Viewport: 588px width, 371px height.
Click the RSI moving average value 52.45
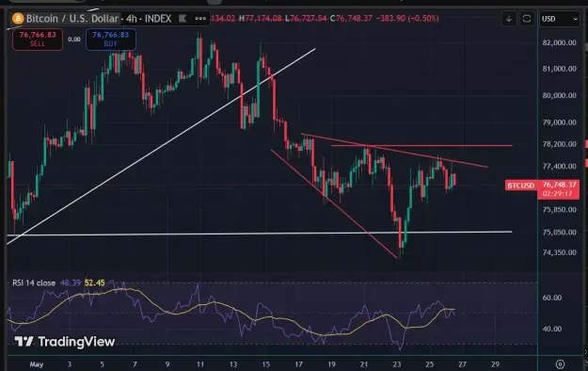94,282
